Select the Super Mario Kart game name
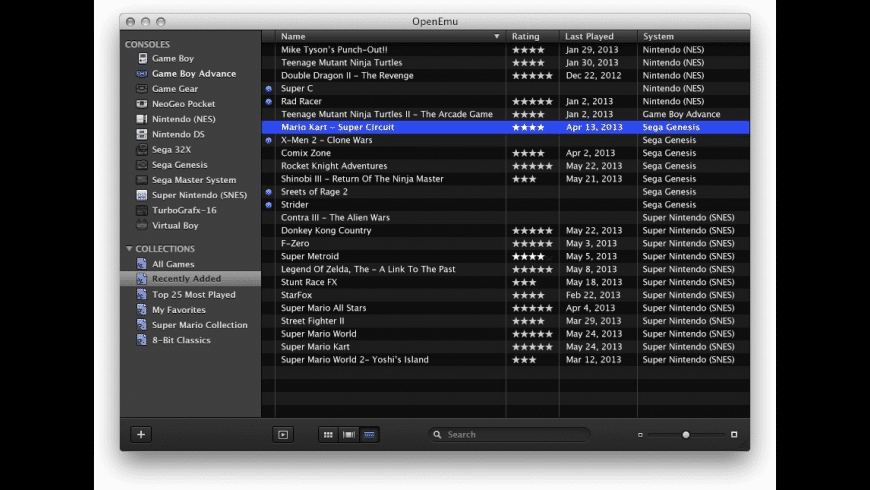 pos(315,347)
